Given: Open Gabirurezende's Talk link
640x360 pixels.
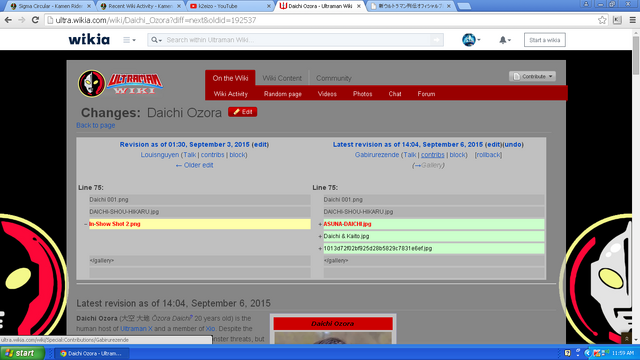Looking at the screenshot, I should pyautogui.click(x=409, y=155).
